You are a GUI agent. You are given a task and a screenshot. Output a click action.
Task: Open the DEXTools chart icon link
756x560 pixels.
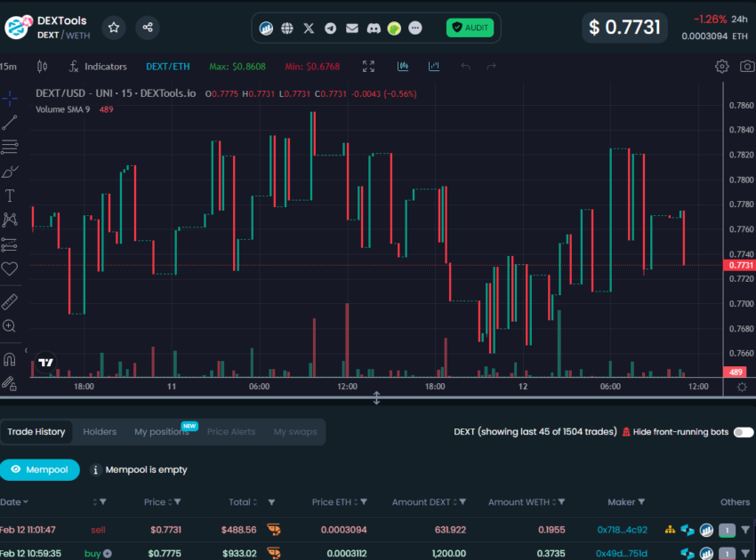point(266,28)
